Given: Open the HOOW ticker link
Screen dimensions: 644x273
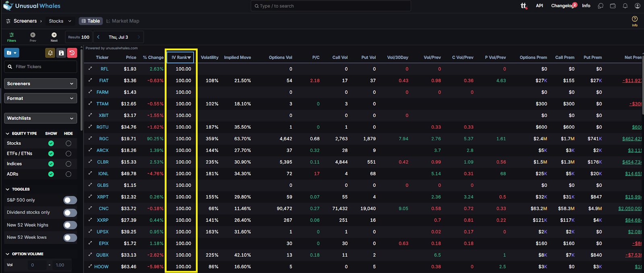Looking at the screenshot, I should [101, 267].
